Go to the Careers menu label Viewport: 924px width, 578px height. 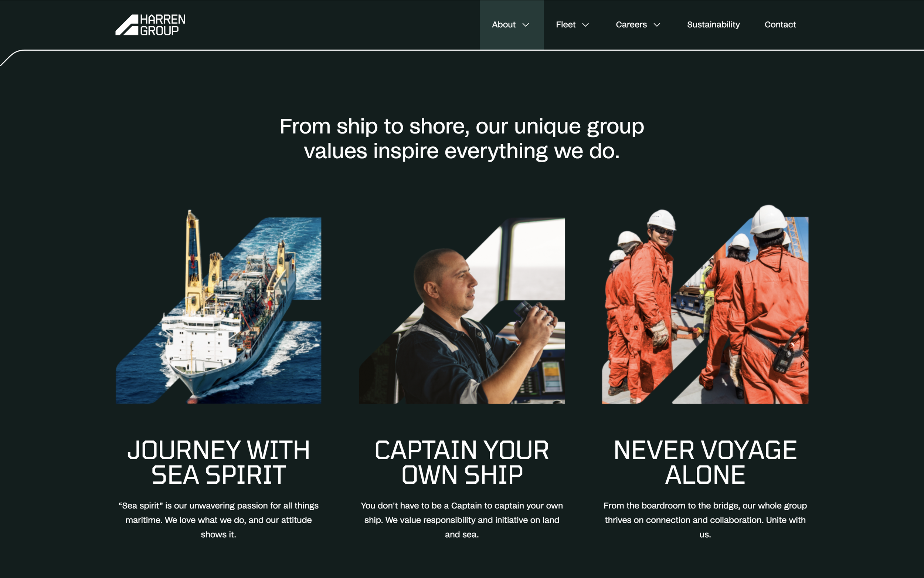(x=631, y=24)
